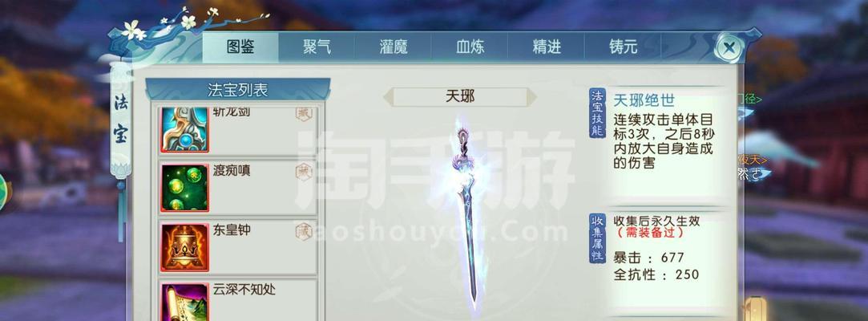
Task: Show next artifact with right arrow
Action: (531, 97)
